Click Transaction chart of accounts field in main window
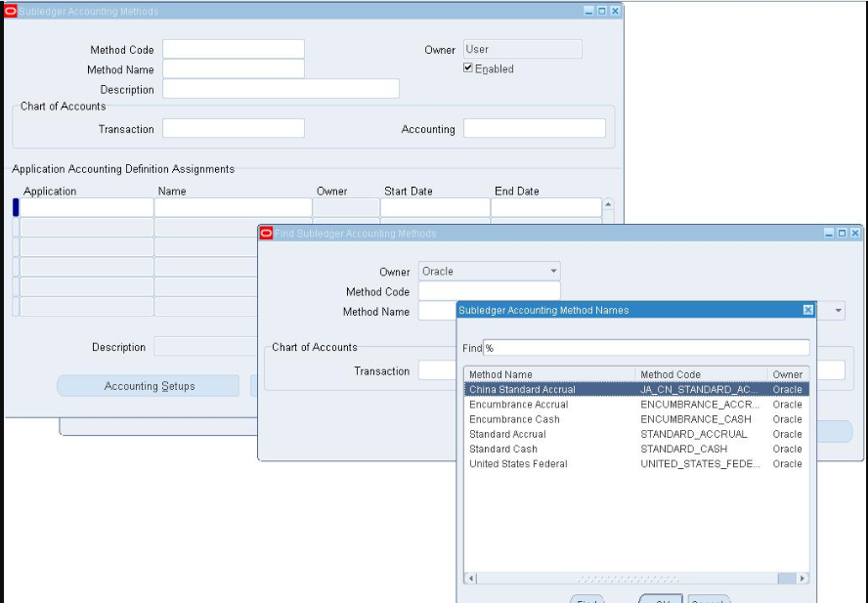Screen dimensions: 868x603 pyautogui.click(x=234, y=128)
